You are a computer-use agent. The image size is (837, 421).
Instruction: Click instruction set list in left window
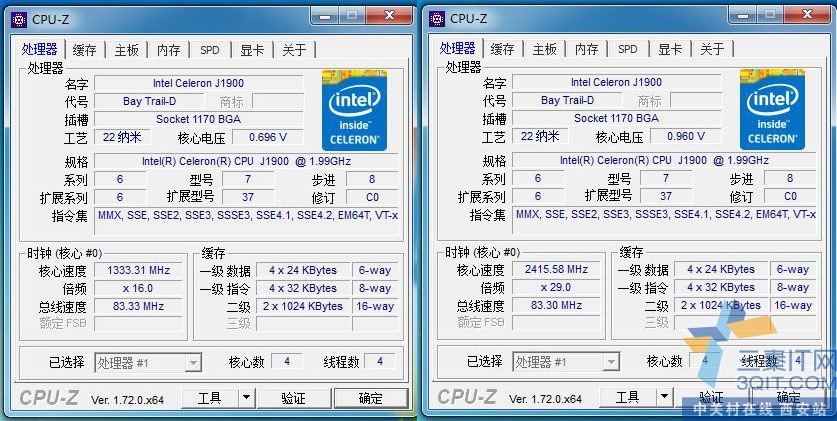[x=246, y=221]
